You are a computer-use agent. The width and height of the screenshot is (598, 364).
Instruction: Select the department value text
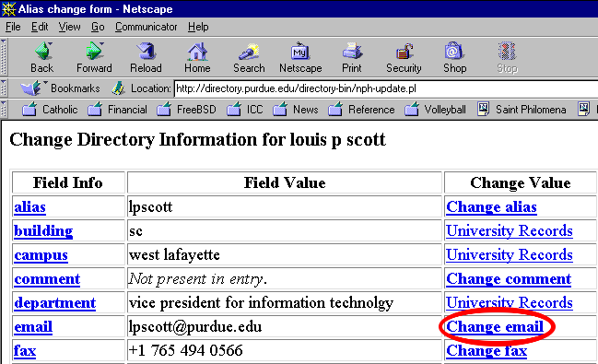point(262,303)
